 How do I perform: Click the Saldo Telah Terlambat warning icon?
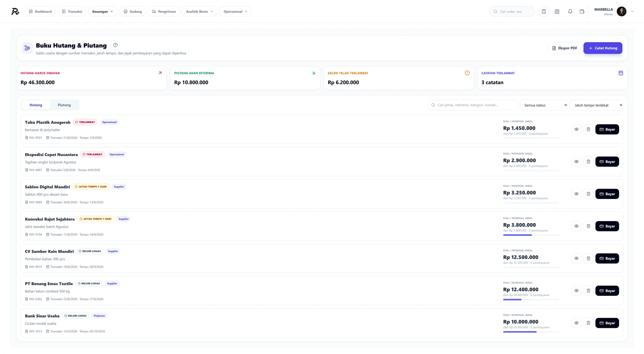[x=467, y=73]
